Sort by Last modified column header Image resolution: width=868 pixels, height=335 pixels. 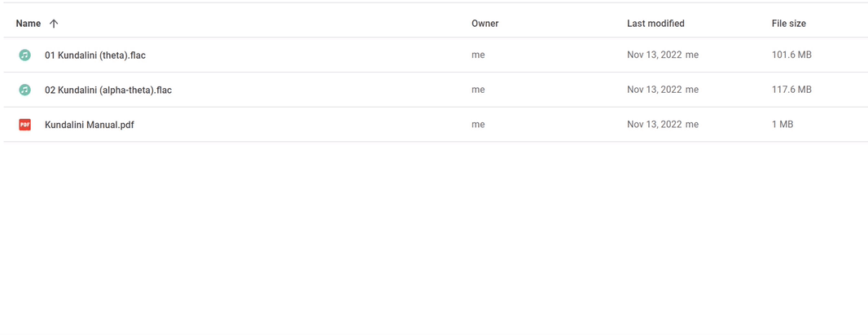(x=655, y=24)
